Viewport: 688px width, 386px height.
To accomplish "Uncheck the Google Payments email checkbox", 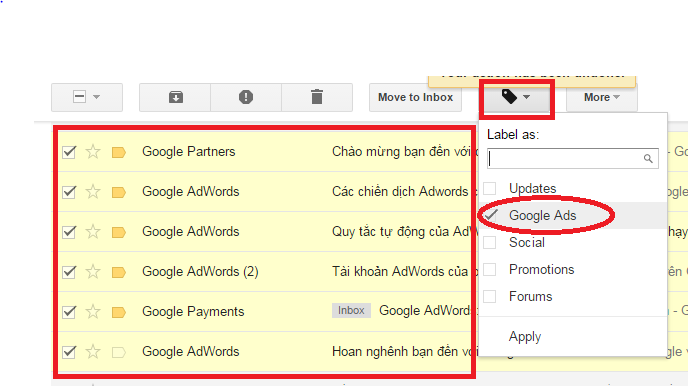I will tap(69, 312).
